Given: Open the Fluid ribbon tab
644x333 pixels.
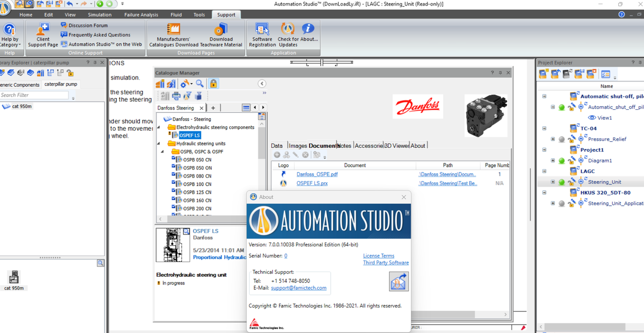Looking at the screenshot, I should coord(176,15).
